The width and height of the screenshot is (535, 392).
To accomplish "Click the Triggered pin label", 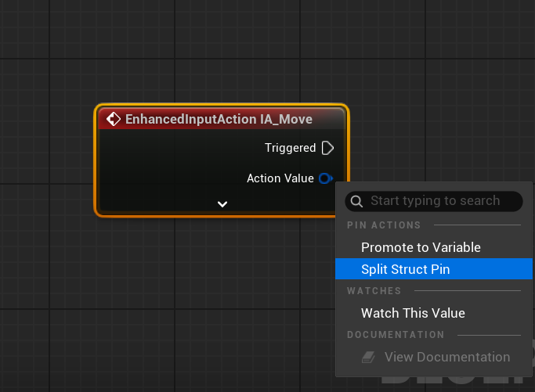I will point(291,148).
